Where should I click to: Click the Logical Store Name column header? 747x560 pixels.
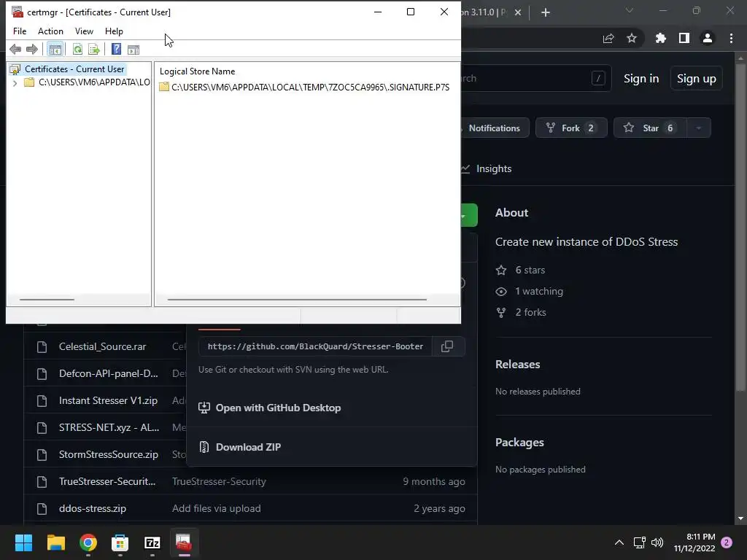tap(197, 71)
